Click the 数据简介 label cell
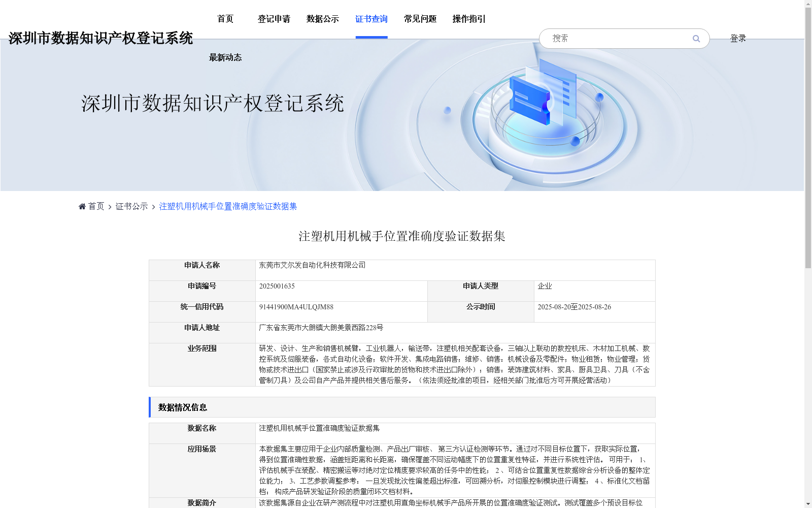Viewport: 812px width, 508px height. click(x=202, y=503)
